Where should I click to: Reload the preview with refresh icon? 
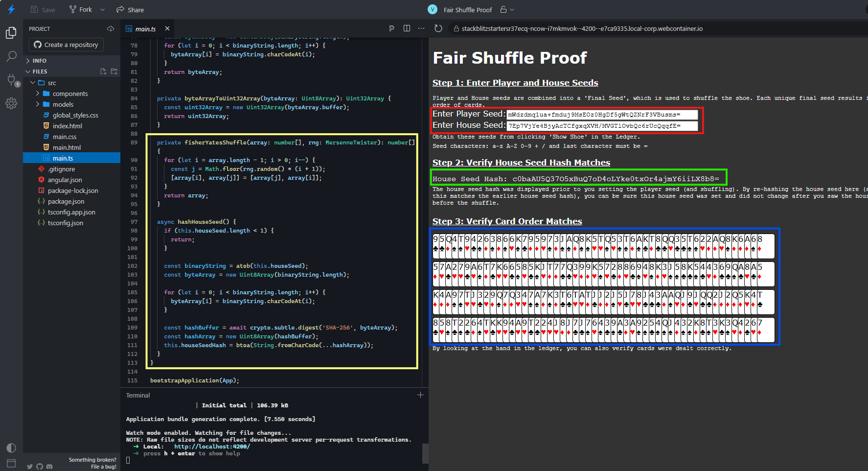(x=438, y=28)
